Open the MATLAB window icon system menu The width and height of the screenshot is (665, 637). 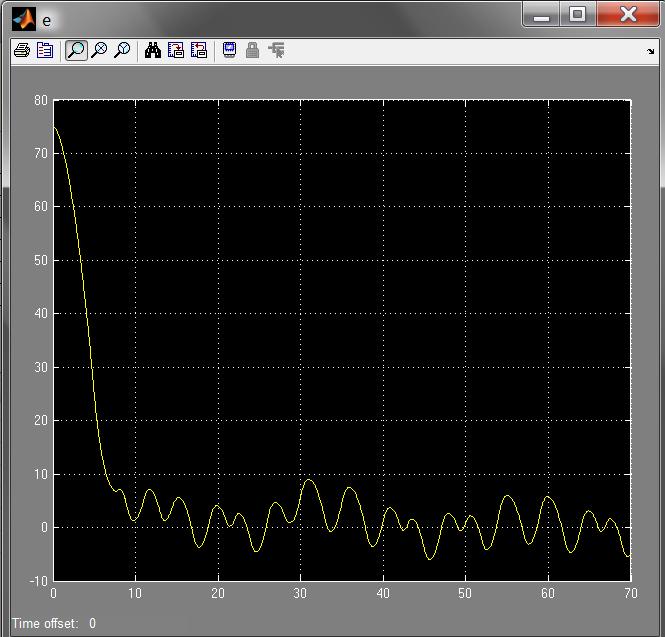point(23,19)
